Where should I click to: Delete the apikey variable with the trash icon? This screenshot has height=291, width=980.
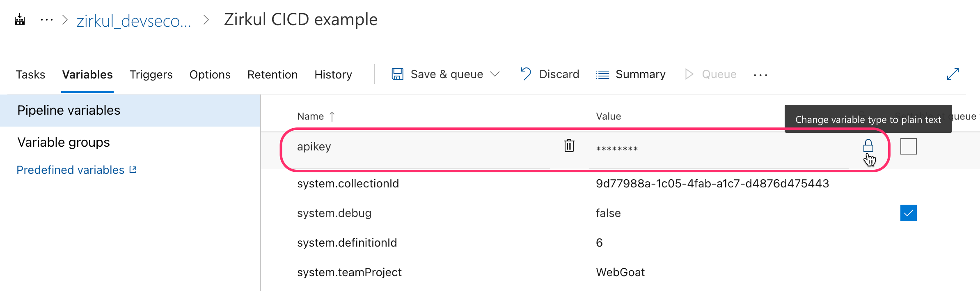pos(569,145)
